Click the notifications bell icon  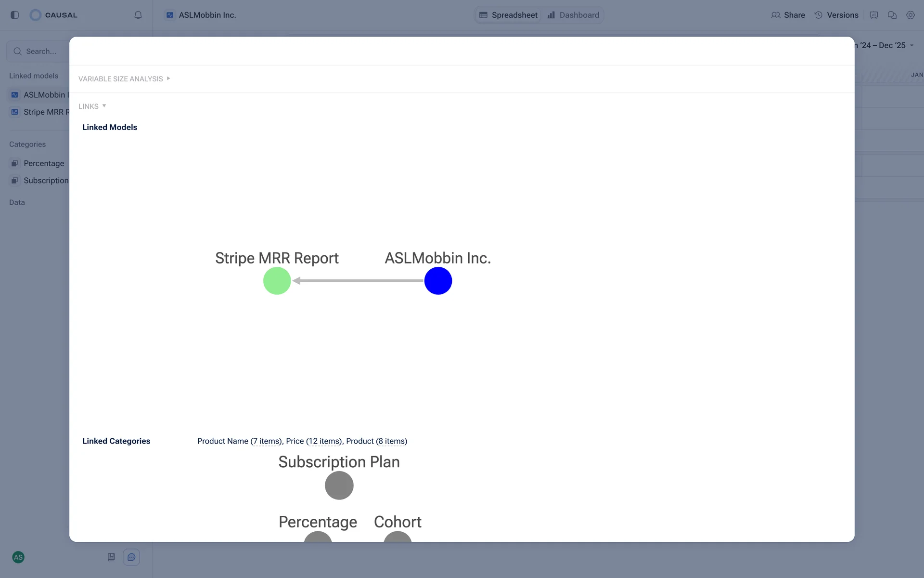pyautogui.click(x=138, y=15)
